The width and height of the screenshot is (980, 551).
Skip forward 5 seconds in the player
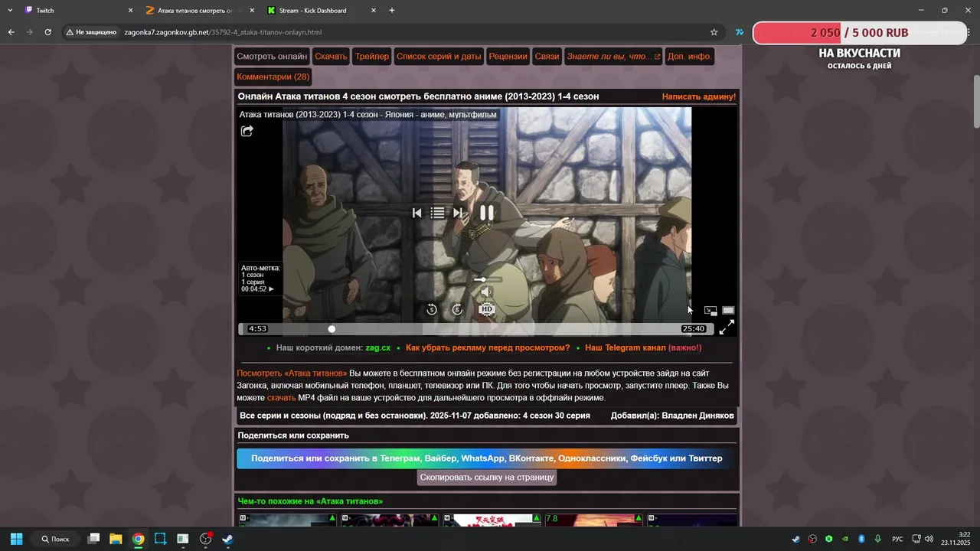pyautogui.click(x=457, y=309)
